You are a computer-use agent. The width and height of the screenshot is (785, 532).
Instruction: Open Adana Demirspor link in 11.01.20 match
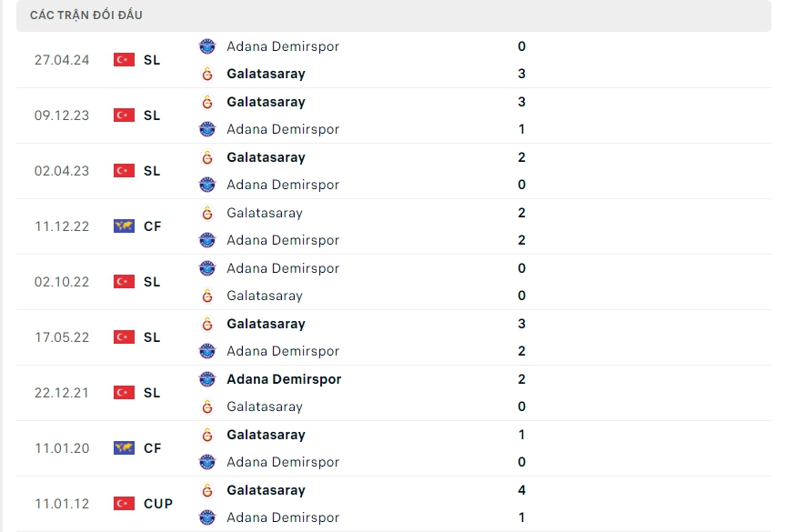pos(283,462)
